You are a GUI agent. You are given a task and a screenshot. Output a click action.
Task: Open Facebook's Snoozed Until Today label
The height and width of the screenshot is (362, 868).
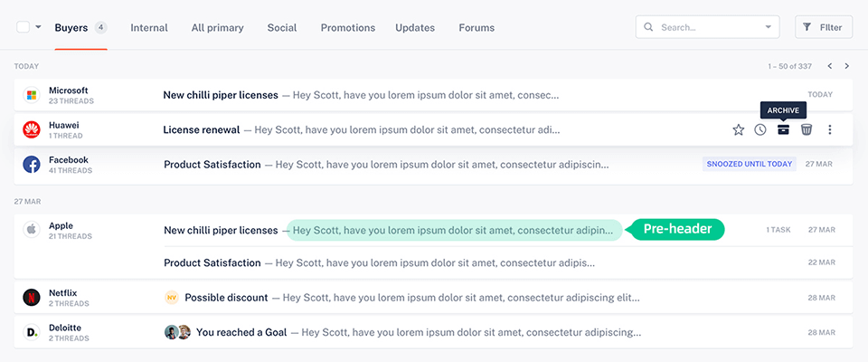click(749, 165)
